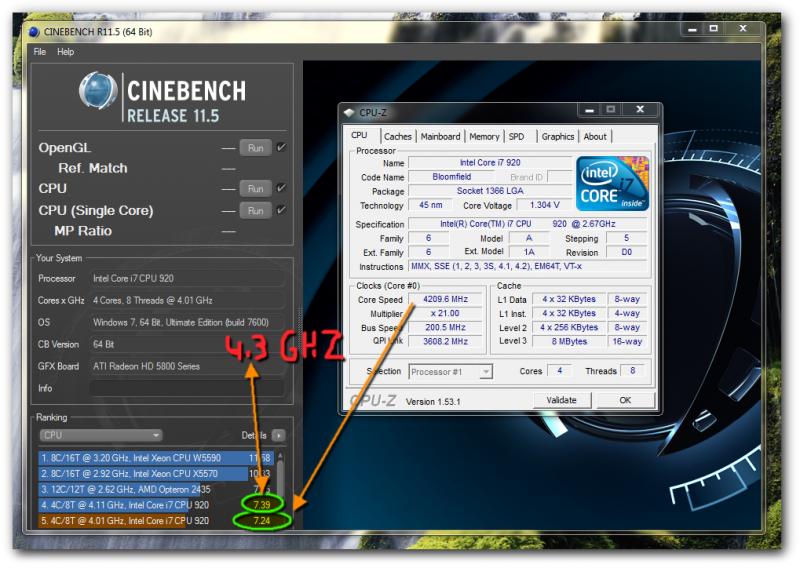
Task: Click the Cinebench app icon in title bar
Action: point(34,32)
